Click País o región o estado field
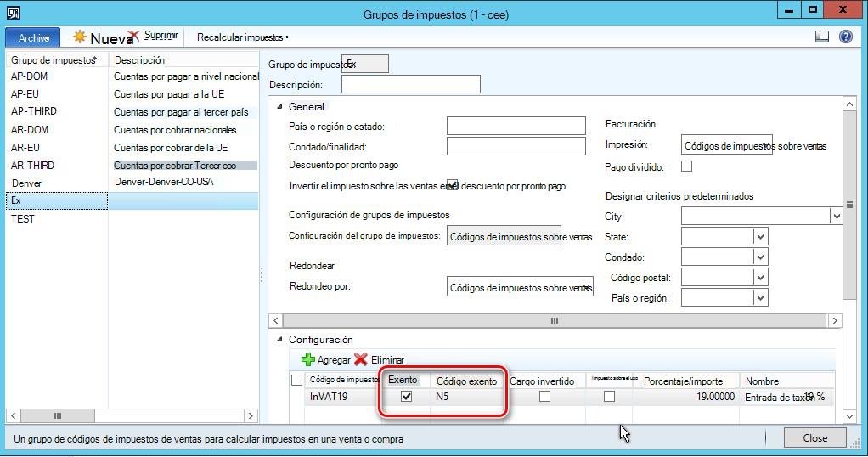 516,126
